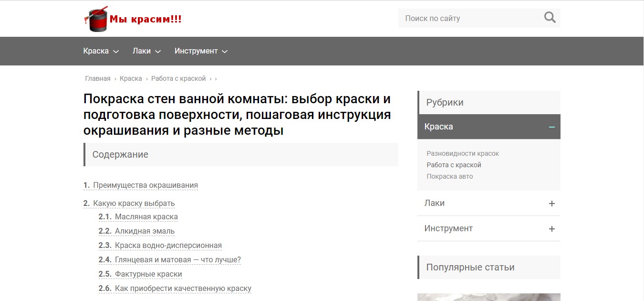Open the Разновидности красок subcategory

coord(463,153)
